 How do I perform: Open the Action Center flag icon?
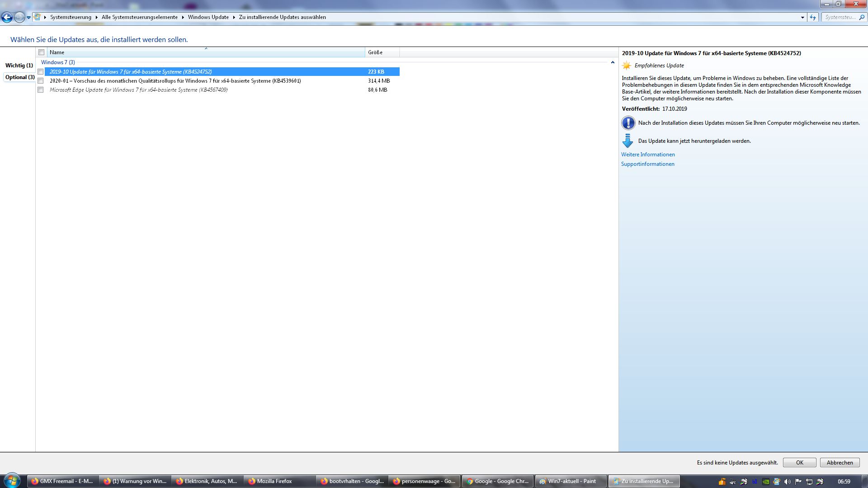tap(798, 482)
